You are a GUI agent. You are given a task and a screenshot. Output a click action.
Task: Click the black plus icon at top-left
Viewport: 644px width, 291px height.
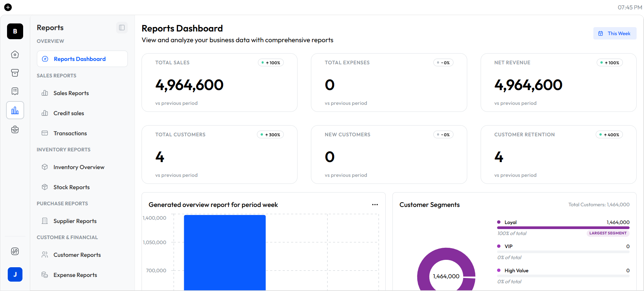[8, 7]
